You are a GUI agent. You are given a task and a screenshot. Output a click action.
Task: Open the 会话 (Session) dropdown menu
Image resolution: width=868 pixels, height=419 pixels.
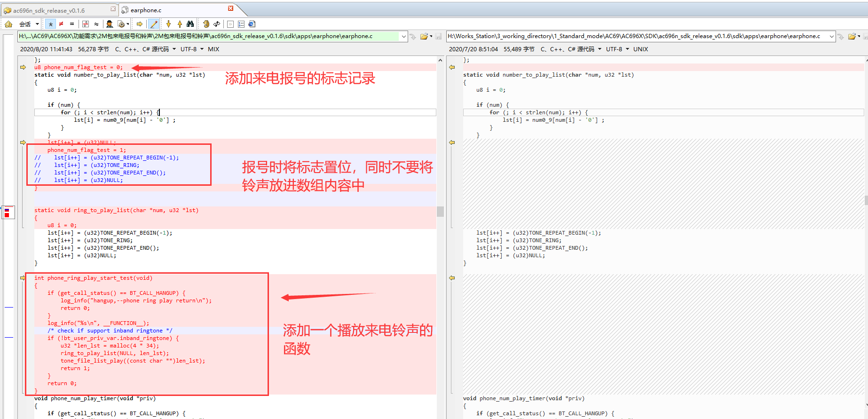(29, 24)
